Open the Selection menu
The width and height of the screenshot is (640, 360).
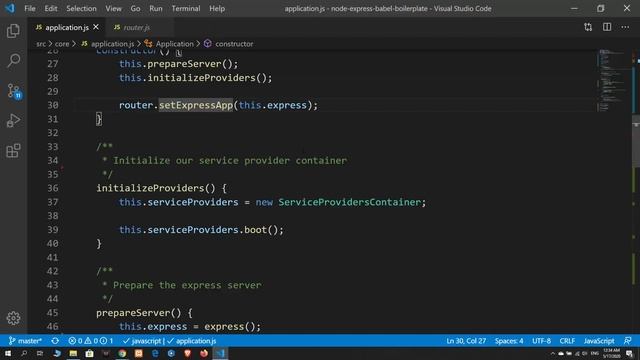(81, 8)
